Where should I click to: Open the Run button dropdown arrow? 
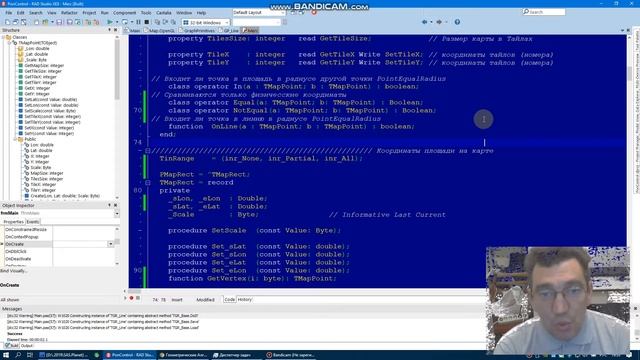pyautogui.click(x=117, y=22)
